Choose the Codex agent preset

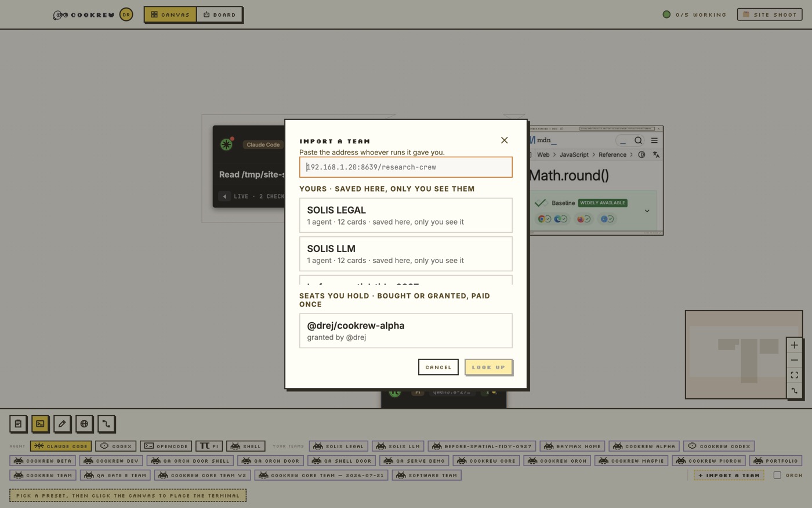(x=116, y=446)
